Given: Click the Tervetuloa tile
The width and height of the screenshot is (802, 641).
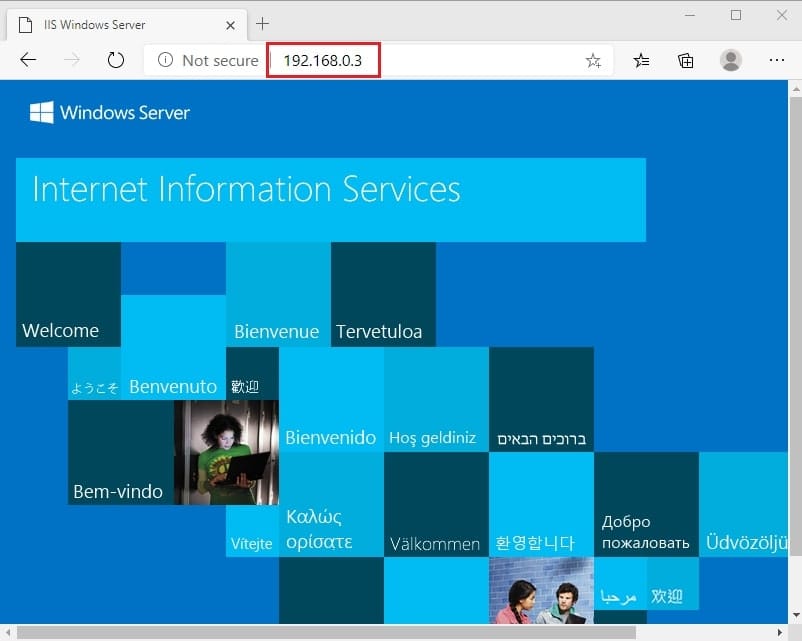Looking at the screenshot, I should click(x=383, y=295).
